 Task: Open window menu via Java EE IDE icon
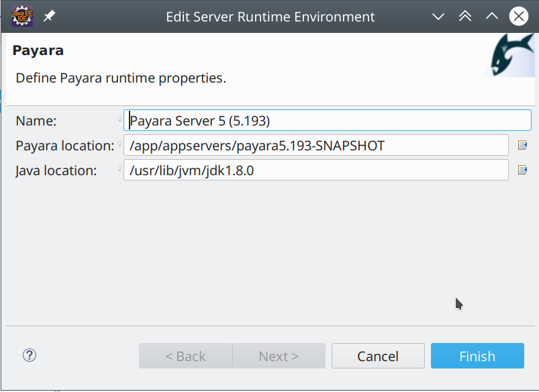[22, 16]
